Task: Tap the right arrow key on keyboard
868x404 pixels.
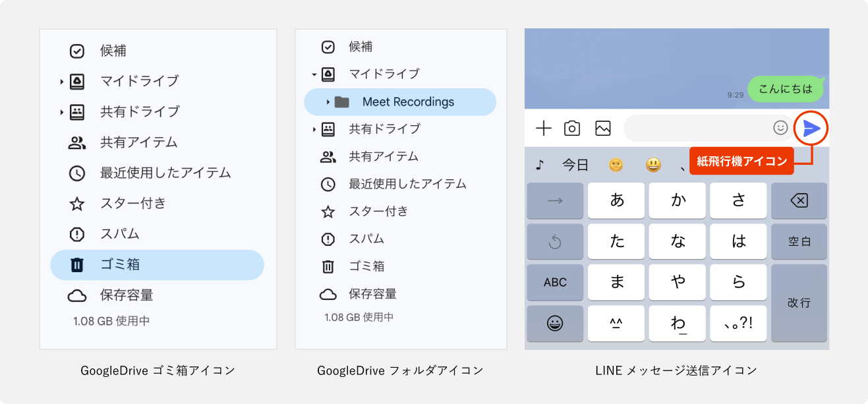Action: click(555, 200)
